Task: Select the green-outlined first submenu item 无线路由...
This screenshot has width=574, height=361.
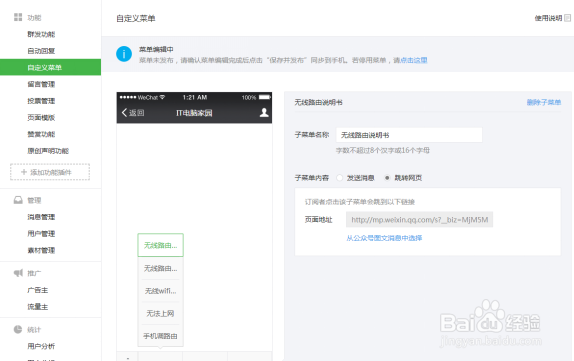Action: pyautogui.click(x=160, y=245)
